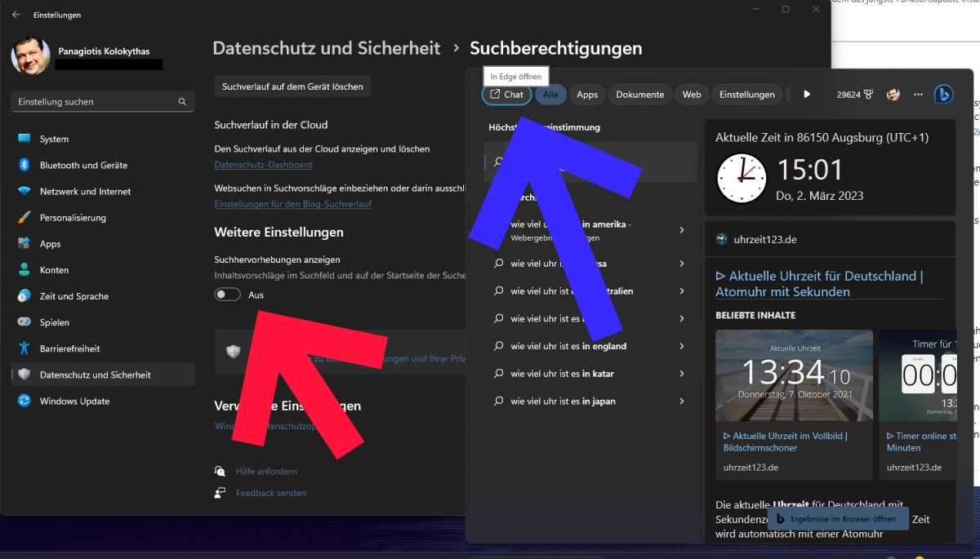Open the Chat tab in search panel

click(506, 95)
